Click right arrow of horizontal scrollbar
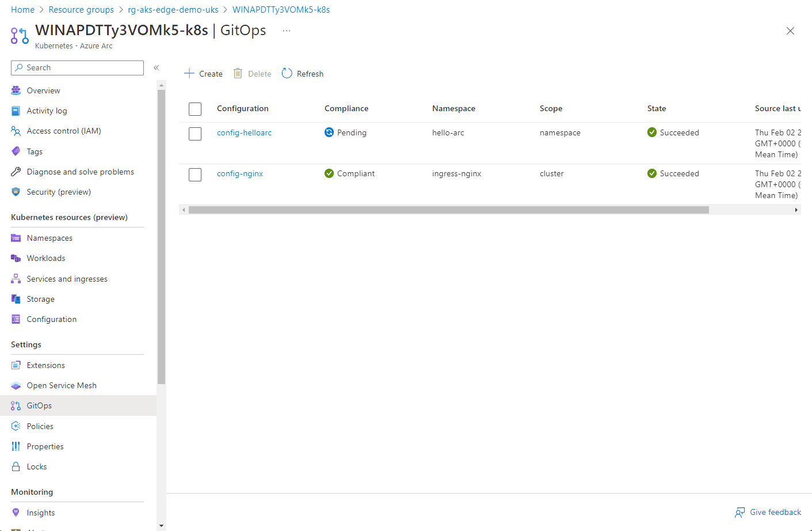The image size is (812, 531). [796, 210]
